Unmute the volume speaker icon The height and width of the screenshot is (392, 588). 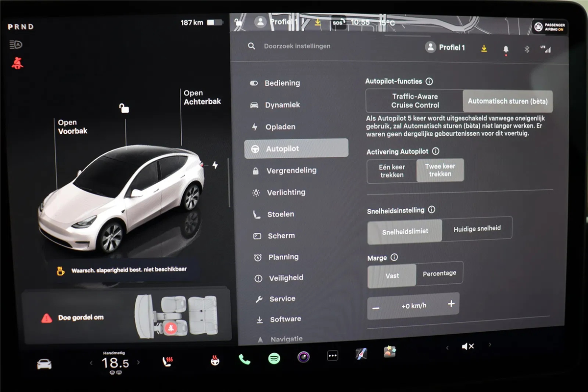tap(467, 346)
